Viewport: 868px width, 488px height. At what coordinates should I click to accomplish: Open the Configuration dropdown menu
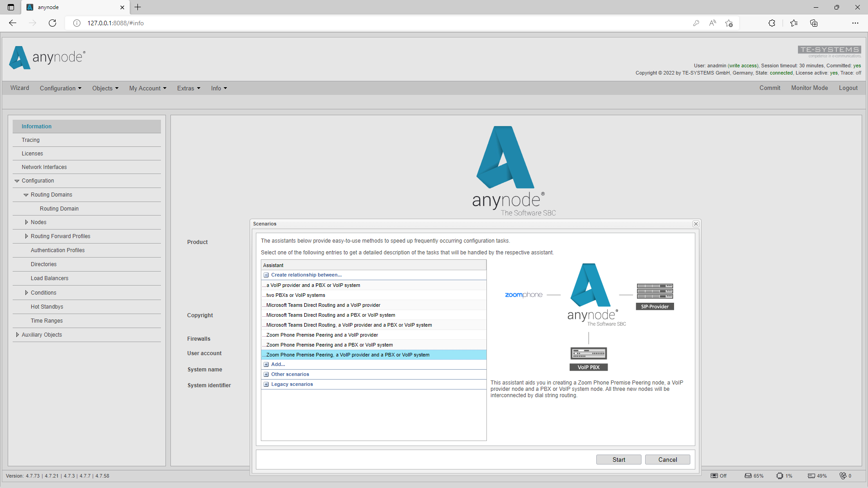[x=61, y=88]
